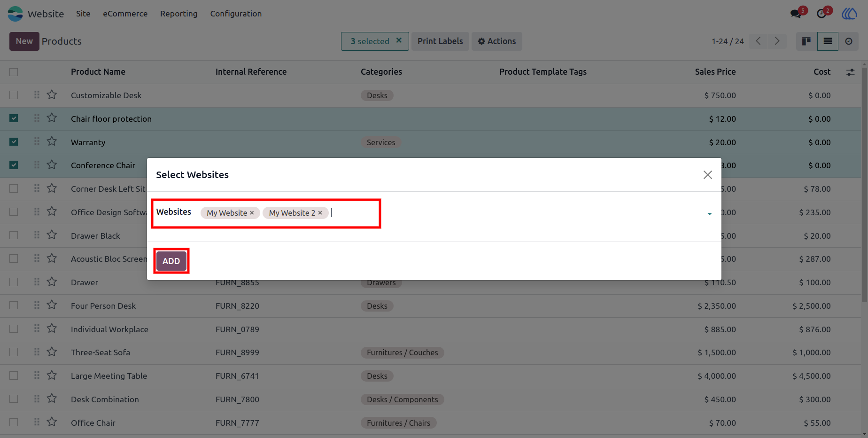Remove My Website tag
The image size is (868, 438).
252,213
